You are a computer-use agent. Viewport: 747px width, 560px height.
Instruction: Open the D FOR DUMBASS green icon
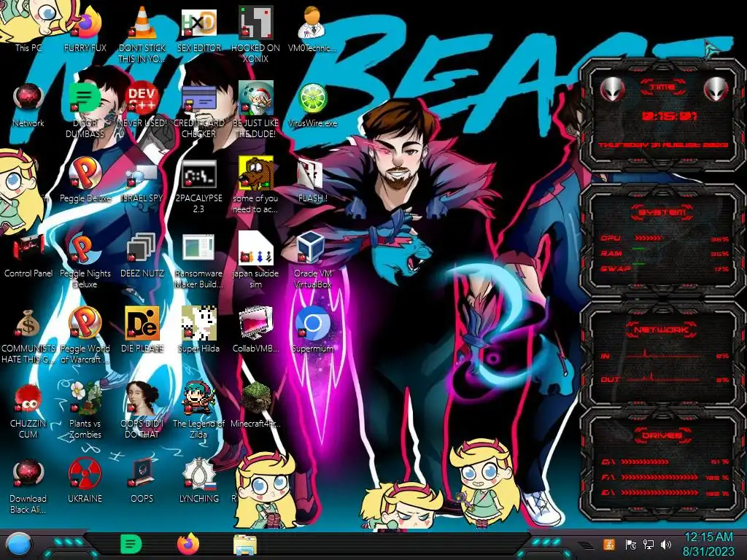[x=85, y=109]
